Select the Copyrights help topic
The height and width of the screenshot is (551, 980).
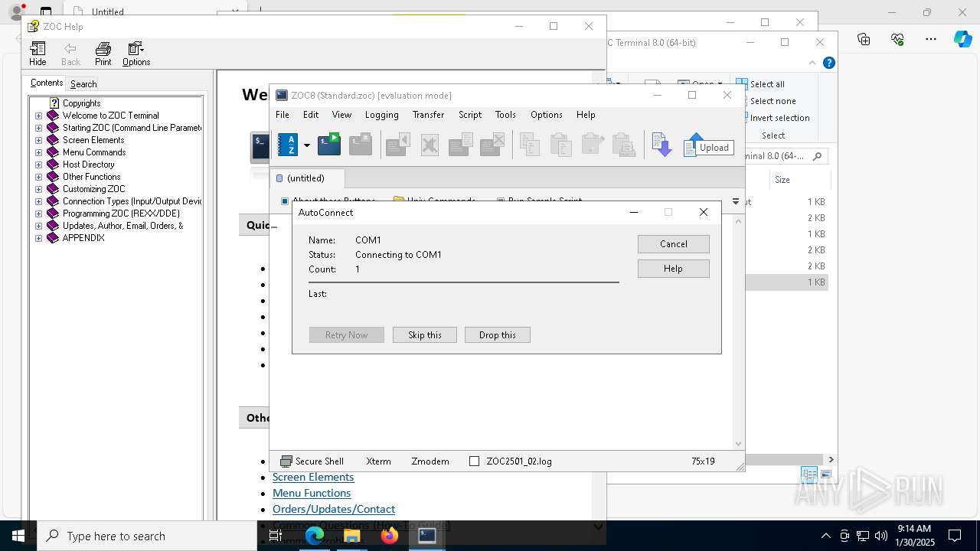pyautogui.click(x=81, y=103)
